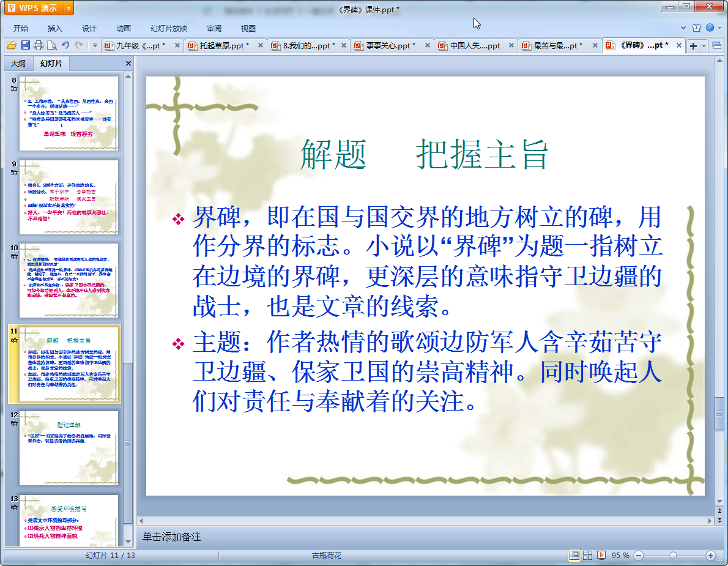Screen dimensions: 728x566
Task: Open the 动画 ribbon tab
Action: [124, 28]
